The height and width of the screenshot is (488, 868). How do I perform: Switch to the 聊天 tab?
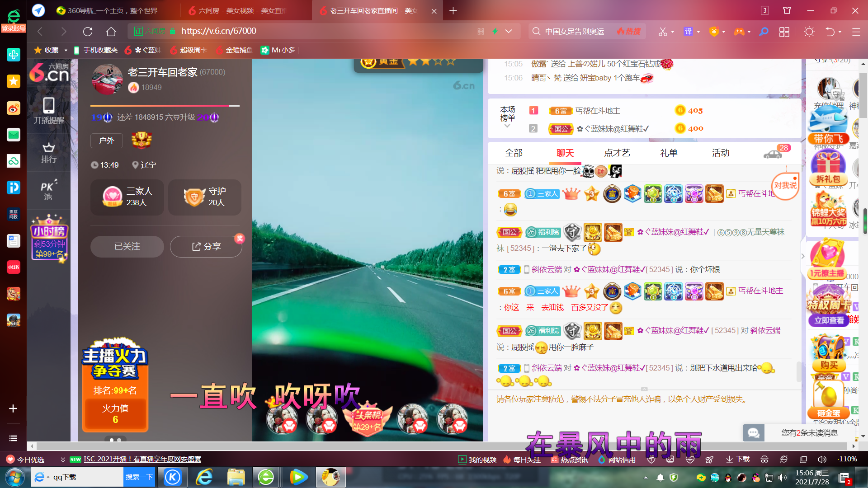pos(565,153)
